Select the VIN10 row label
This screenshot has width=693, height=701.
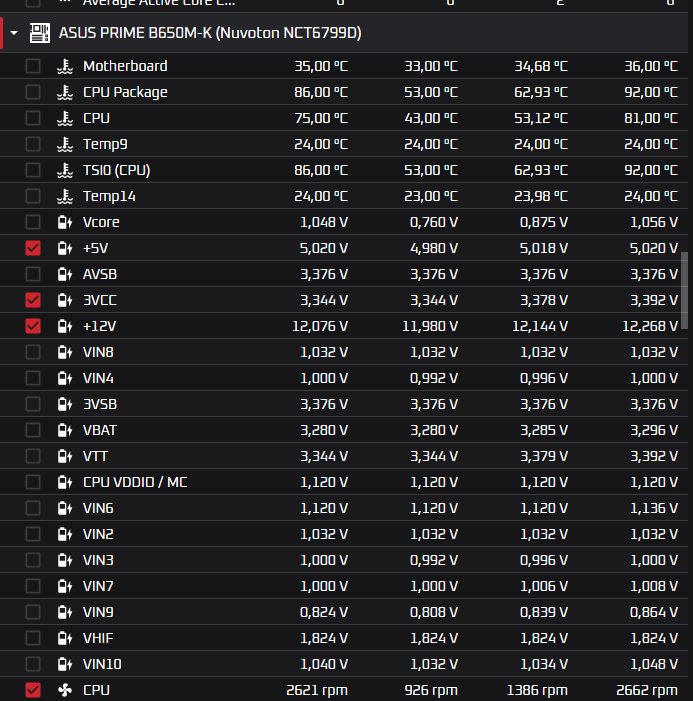[102, 664]
